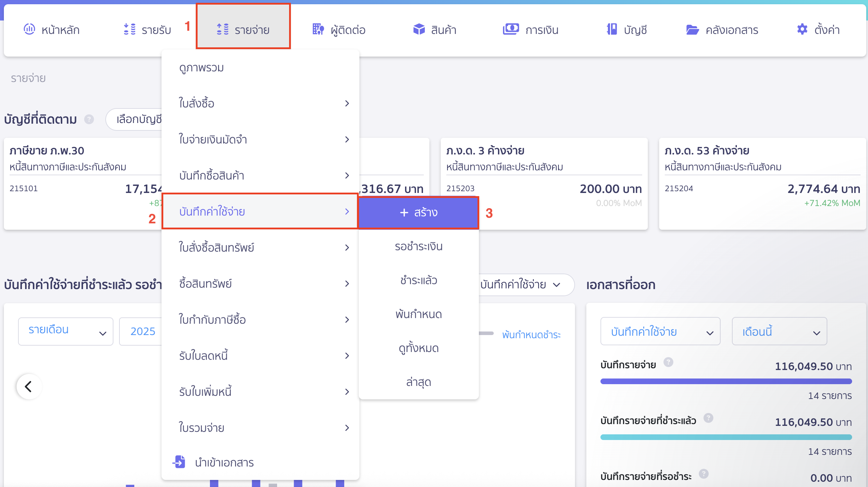868x487 pixels.
Task: Select ล่าสุด in the submenu
Action: 418,382
